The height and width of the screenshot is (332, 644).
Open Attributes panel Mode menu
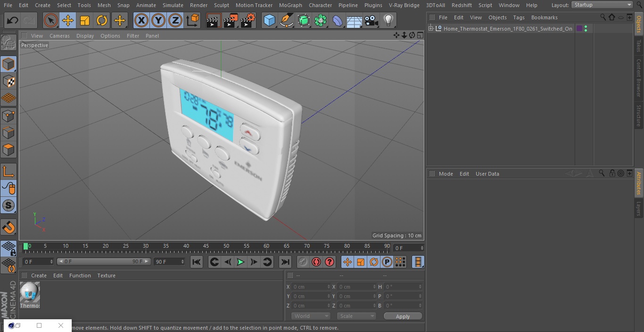tap(446, 174)
